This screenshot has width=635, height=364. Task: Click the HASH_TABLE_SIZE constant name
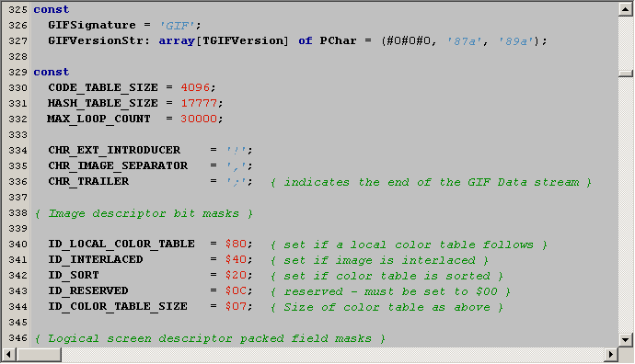(103, 104)
